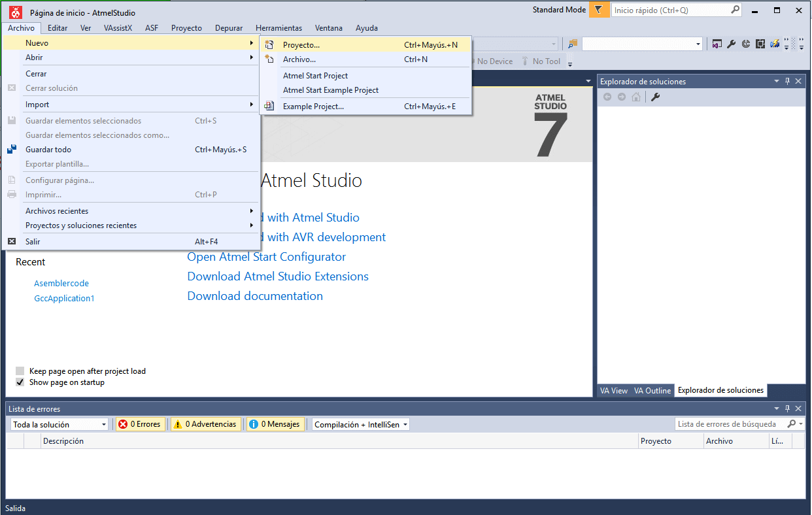Click the back arrow in Explorador de soluciones
This screenshot has height=515, width=812.
point(607,97)
